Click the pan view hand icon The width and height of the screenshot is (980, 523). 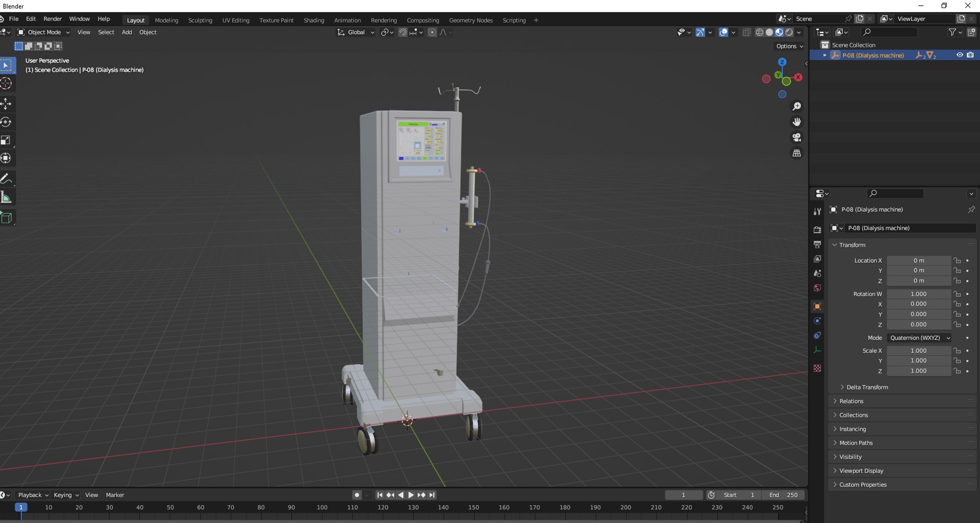pyautogui.click(x=796, y=122)
